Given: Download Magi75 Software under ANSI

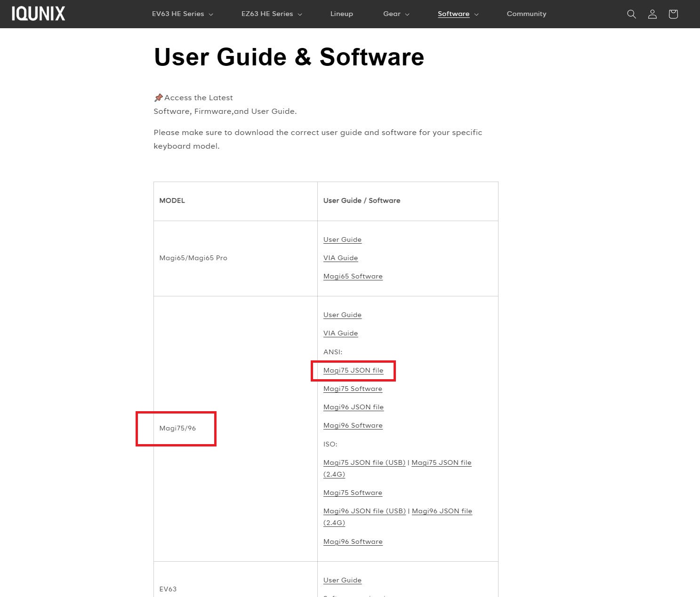Looking at the screenshot, I should (x=353, y=389).
